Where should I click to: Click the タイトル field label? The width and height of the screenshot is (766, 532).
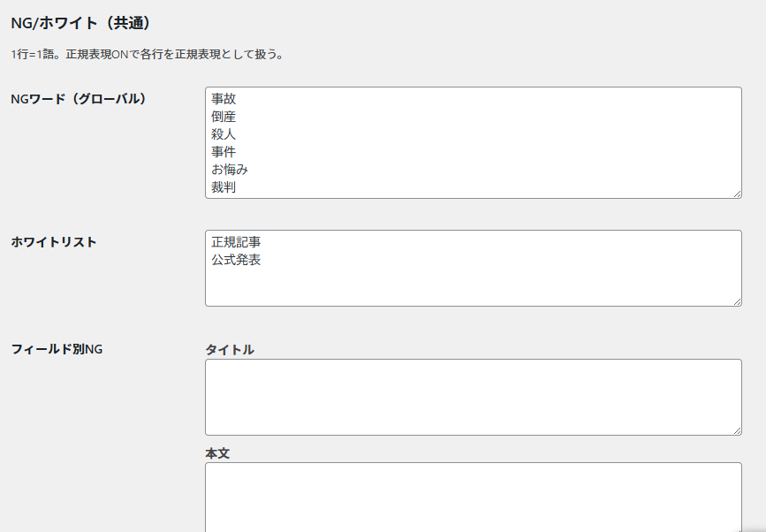230,350
